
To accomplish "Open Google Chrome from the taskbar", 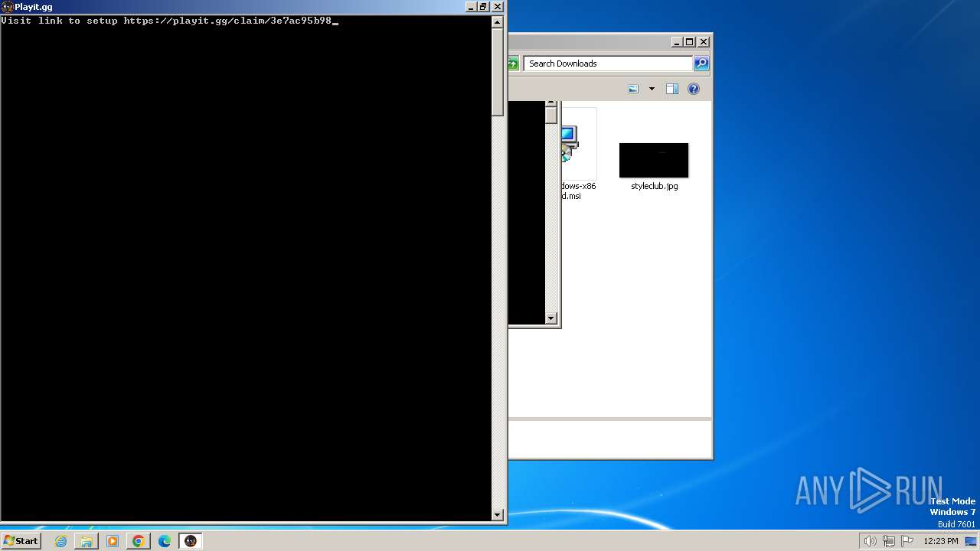I will (x=139, y=541).
